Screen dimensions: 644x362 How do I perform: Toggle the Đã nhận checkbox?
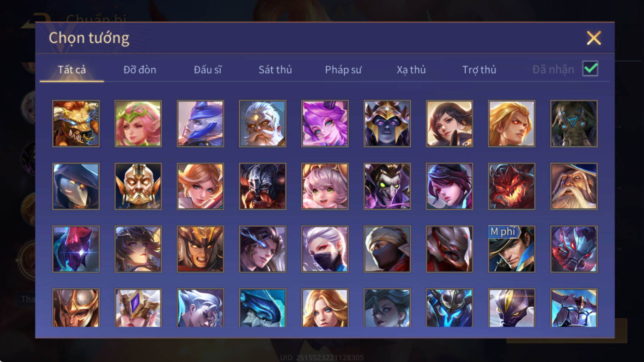coord(590,69)
